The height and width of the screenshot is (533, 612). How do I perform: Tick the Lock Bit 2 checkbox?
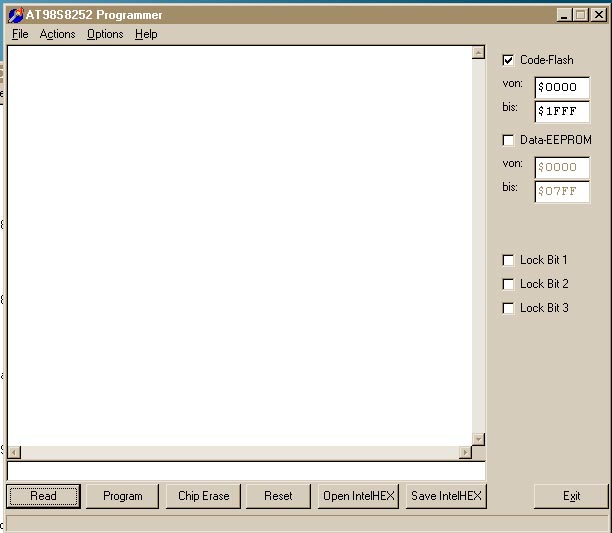tap(508, 284)
